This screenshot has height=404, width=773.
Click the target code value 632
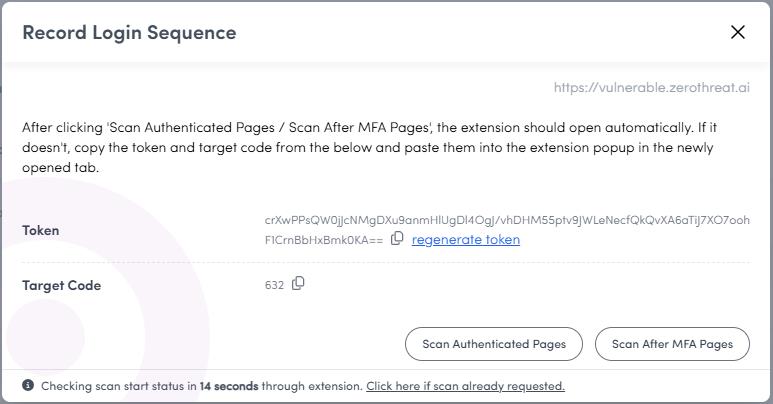(x=274, y=285)
